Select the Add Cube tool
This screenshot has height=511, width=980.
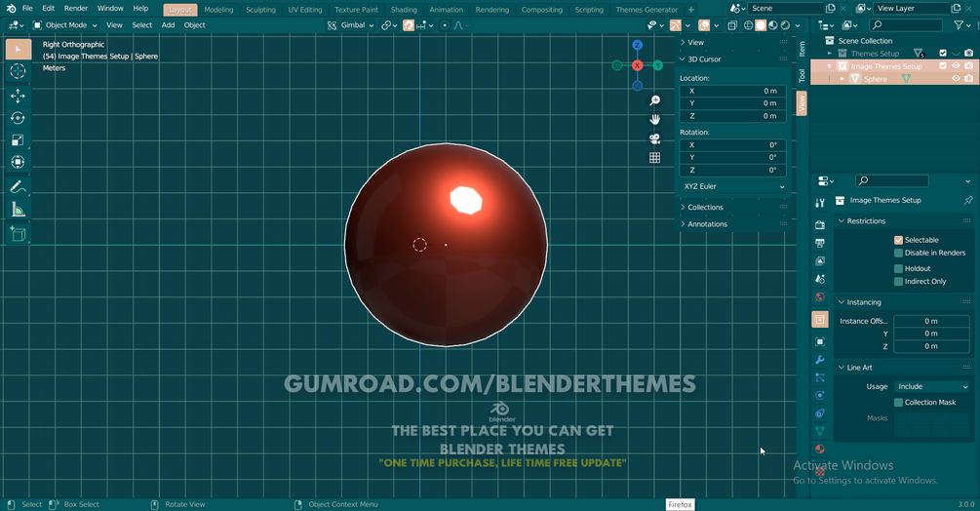[x=19, y=234]
